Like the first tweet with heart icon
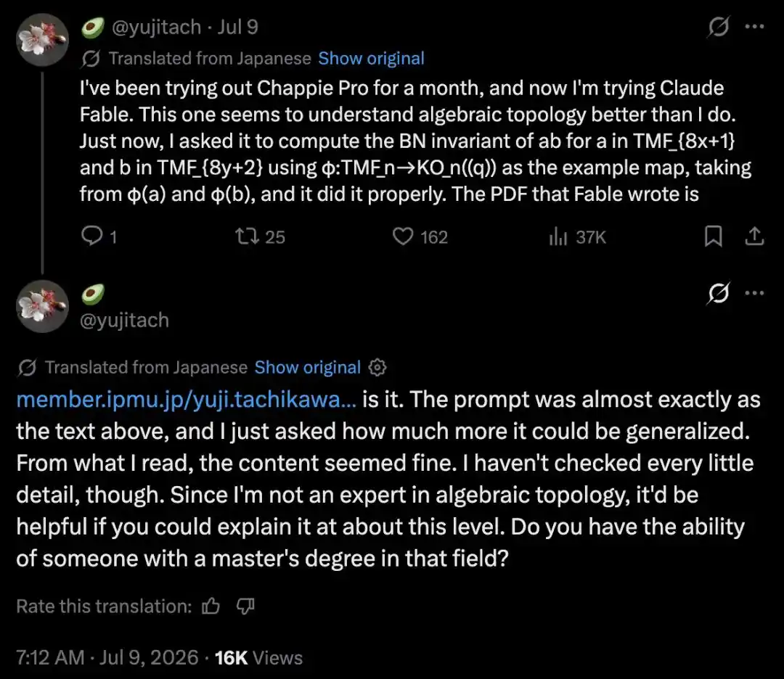The image size is (784, 679). [x=402, y=236]
